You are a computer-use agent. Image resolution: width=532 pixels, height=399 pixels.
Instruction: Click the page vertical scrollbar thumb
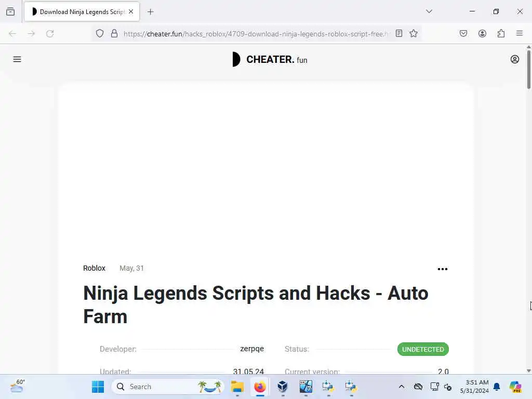pos(528,70)
